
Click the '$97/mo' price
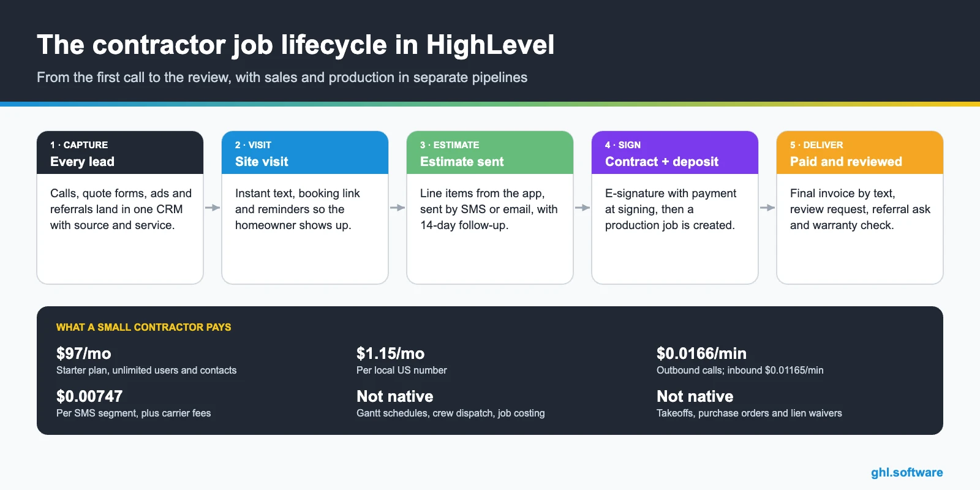(84, 353)
